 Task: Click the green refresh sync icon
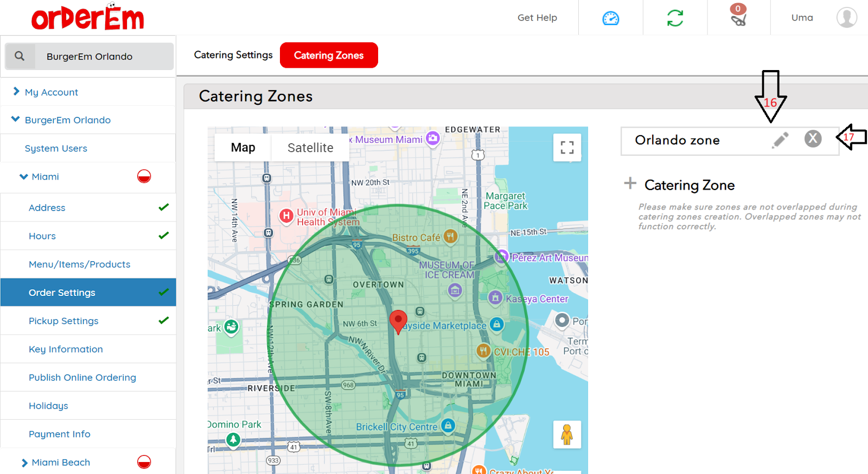(x=675, y=18)
